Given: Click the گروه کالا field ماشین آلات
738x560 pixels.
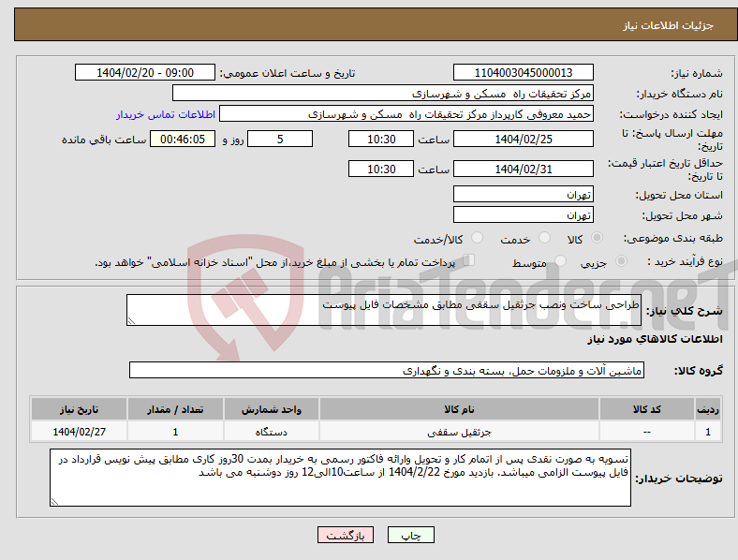Looking at the screenshot, I should 387,370.
